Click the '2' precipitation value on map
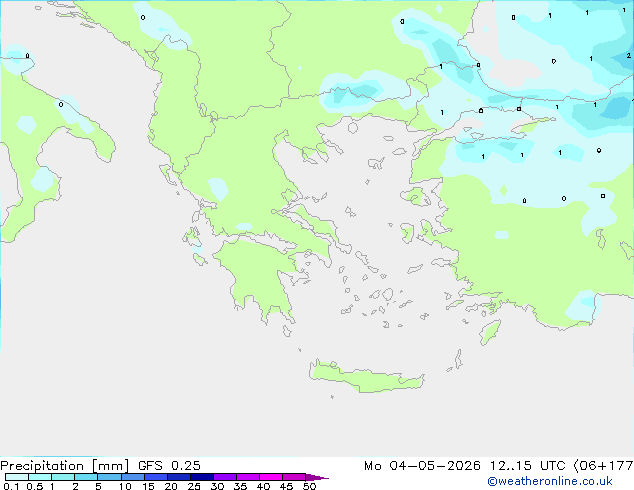 (x=629, y=56)
